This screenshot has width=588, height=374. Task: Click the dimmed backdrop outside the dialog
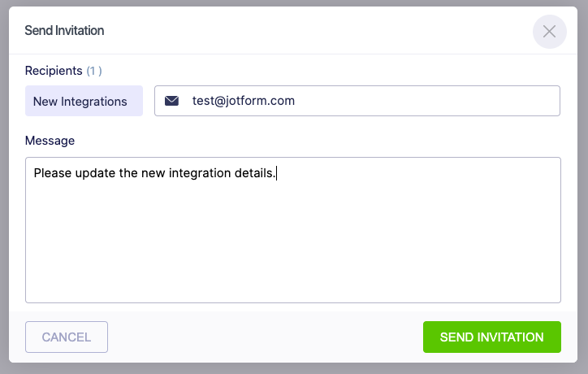tap(4, 187)
